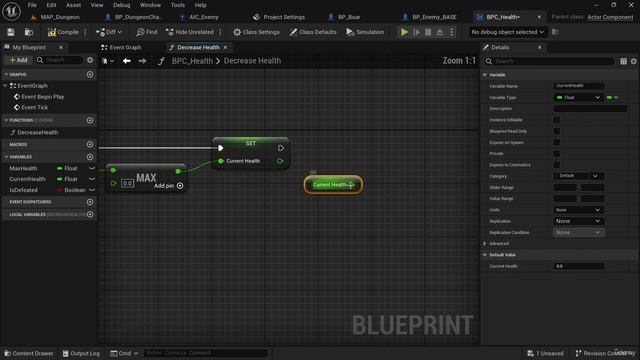
Task: Open the Edit menu
Action: coord(51,5)
